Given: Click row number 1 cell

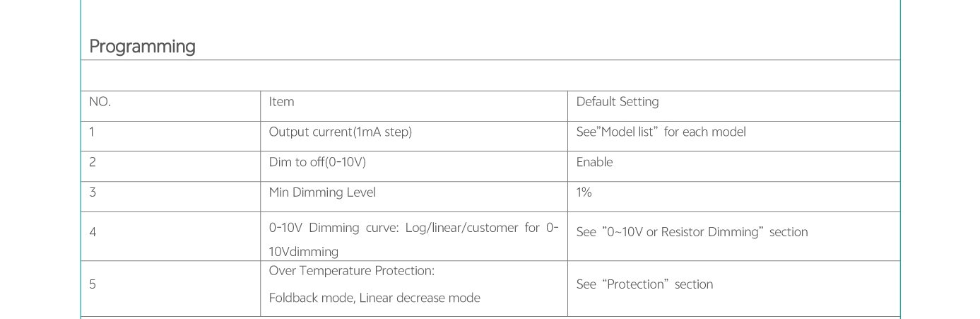Looking at the screenshot, I should coord(93,132).
